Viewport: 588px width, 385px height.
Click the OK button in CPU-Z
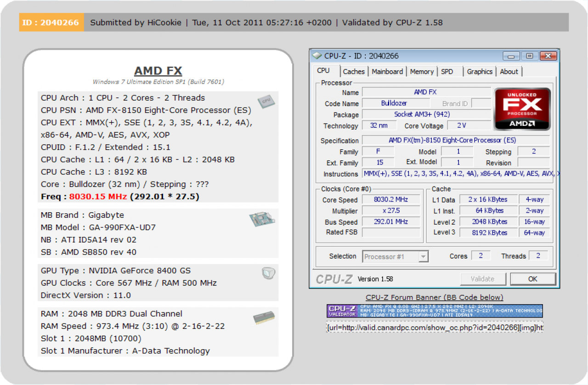point(533,279)
